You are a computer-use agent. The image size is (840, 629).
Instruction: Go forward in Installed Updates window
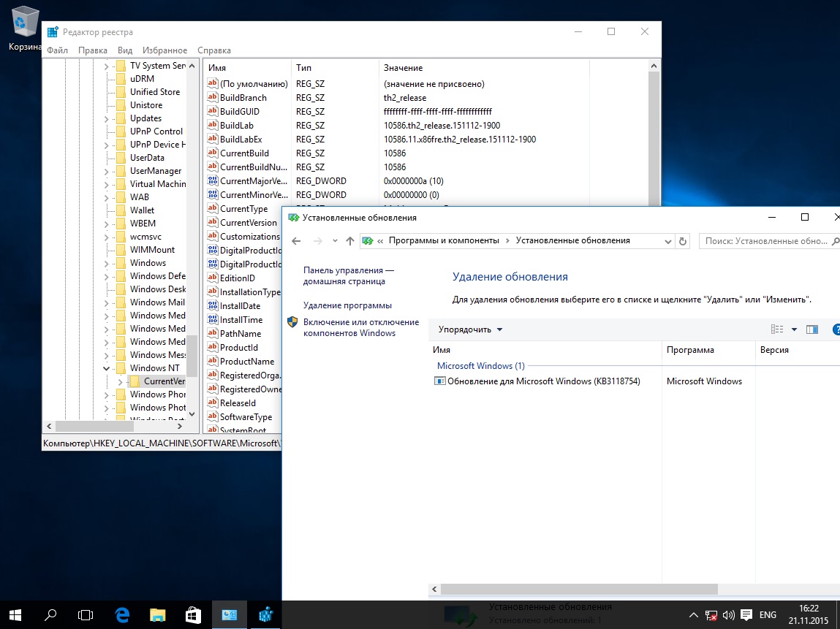[x=318, y=241]
